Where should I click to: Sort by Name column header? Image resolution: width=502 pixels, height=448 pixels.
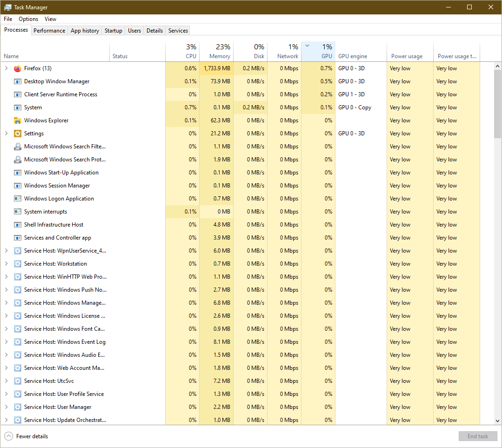coord(55,51)
